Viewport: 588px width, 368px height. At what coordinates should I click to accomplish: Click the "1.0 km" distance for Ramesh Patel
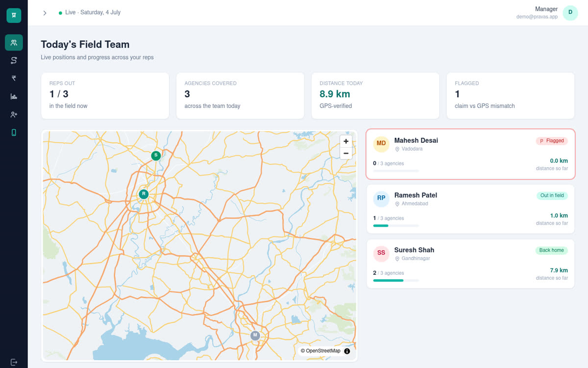click(559, 215)
